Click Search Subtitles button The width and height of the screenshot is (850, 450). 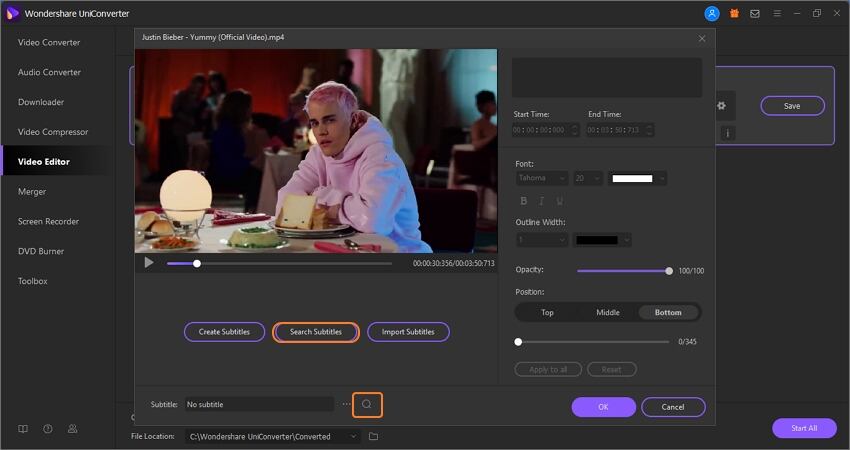point(316,332)
